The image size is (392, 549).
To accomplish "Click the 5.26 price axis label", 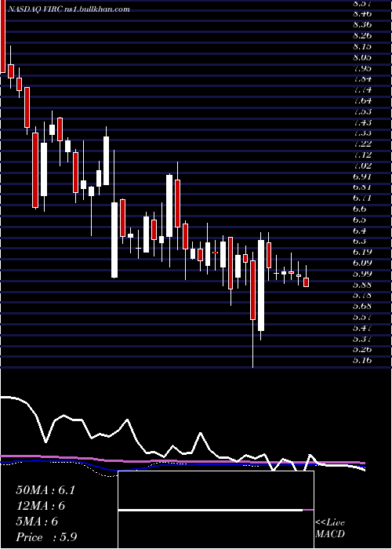I will [x=362, y=350].
